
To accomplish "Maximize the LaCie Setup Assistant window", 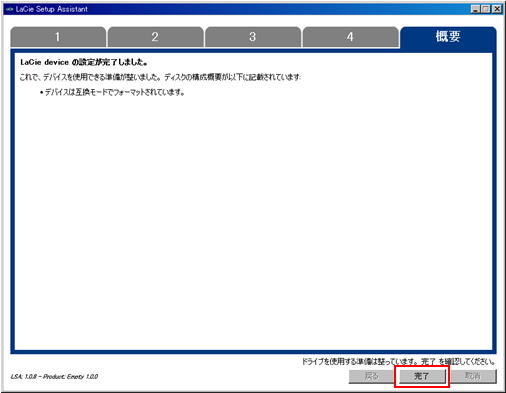I will coord(486,9).
